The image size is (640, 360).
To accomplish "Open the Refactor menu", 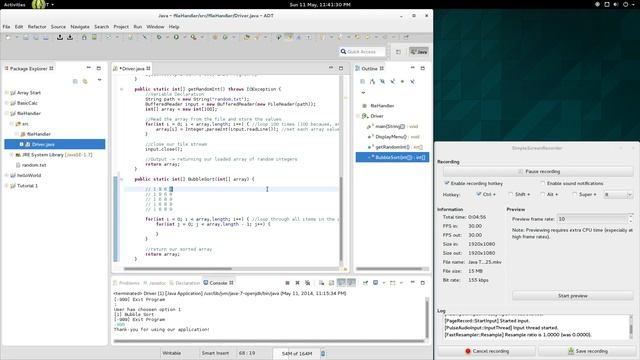I will (37, 27).
